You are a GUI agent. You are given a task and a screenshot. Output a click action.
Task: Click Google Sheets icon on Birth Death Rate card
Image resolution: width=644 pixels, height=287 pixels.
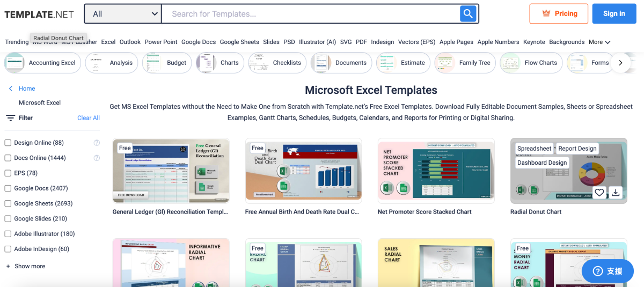[x=284, y=186]
